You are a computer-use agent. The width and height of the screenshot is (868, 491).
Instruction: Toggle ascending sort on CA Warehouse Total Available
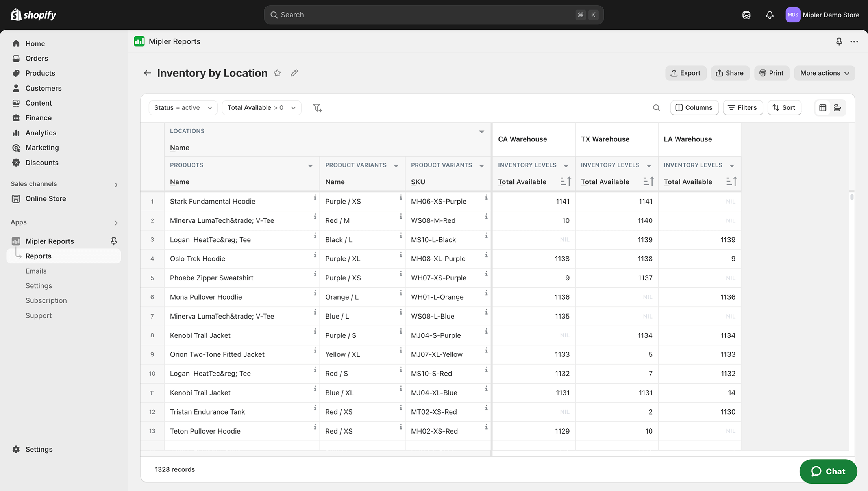click(x=566, y=181)
